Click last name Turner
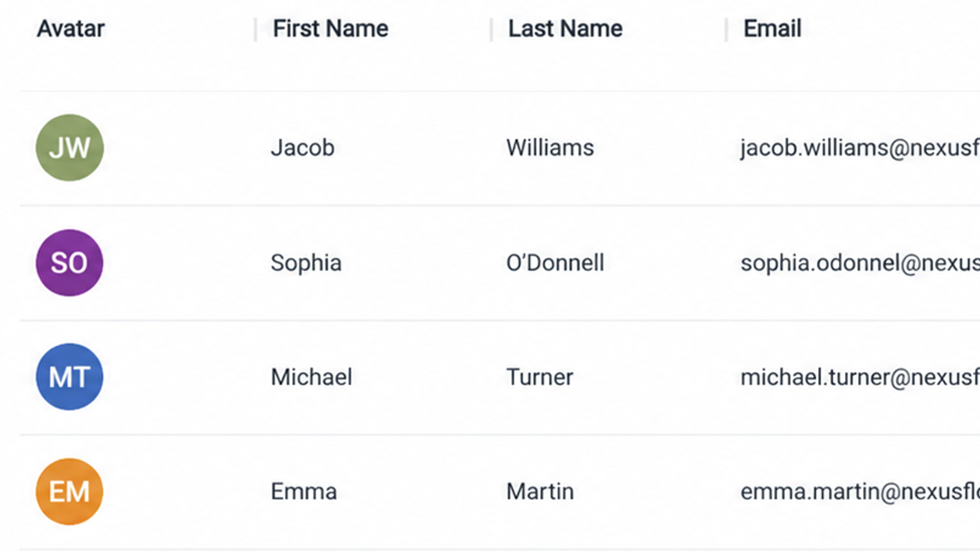This screenshot has height=551, width=980. pyautogui.click(x=540, y=378)
